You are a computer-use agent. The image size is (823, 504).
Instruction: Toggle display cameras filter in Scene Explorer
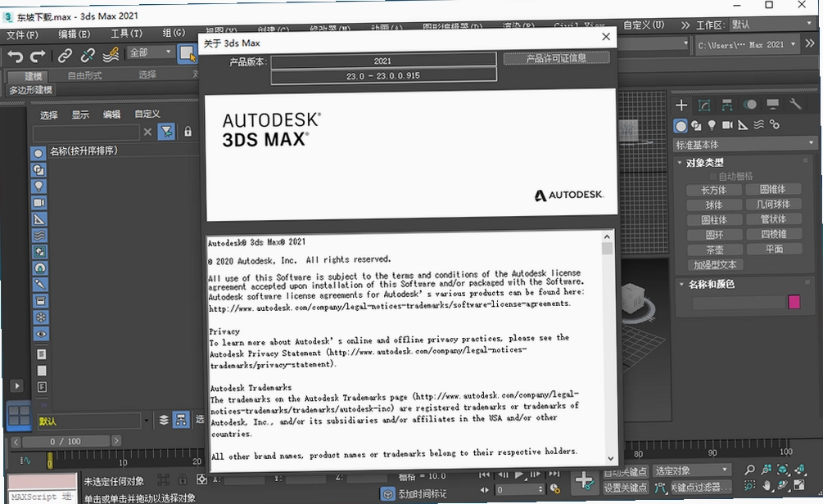click(x=38, y=202)
